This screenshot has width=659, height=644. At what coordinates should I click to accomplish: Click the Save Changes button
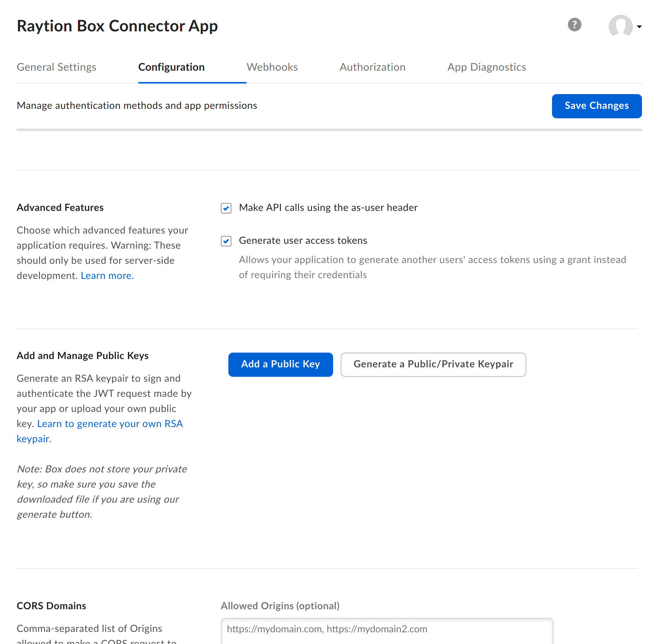point(597,106)
